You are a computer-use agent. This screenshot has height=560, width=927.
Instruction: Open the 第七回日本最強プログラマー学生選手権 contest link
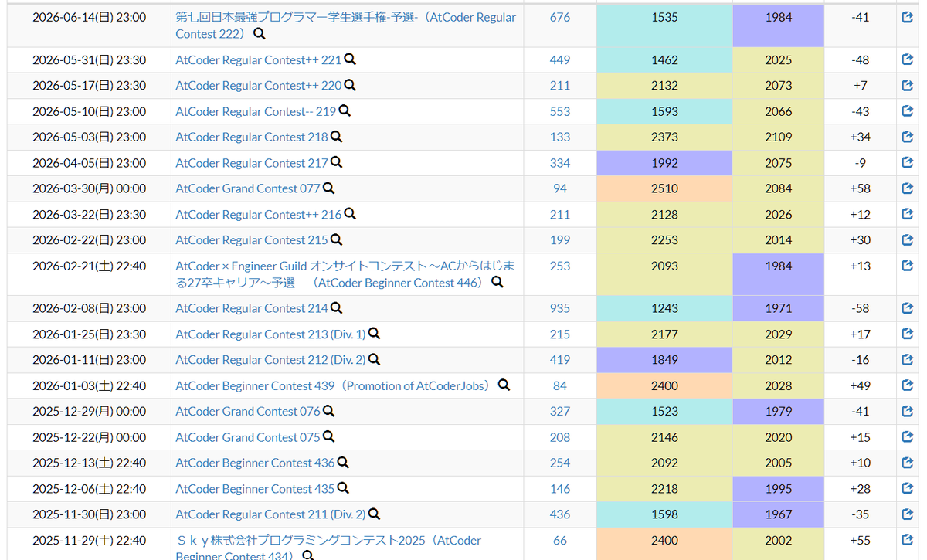(x=346, y=25)
